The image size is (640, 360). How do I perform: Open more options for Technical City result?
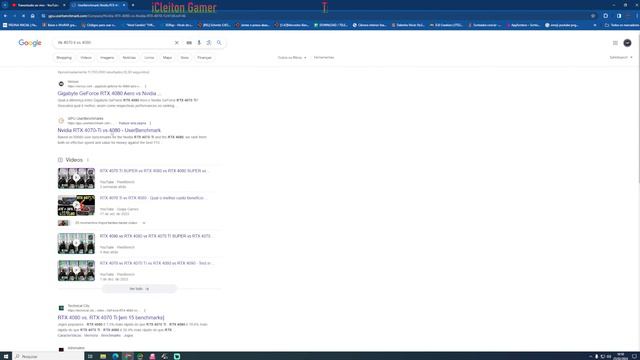point(144,311)
